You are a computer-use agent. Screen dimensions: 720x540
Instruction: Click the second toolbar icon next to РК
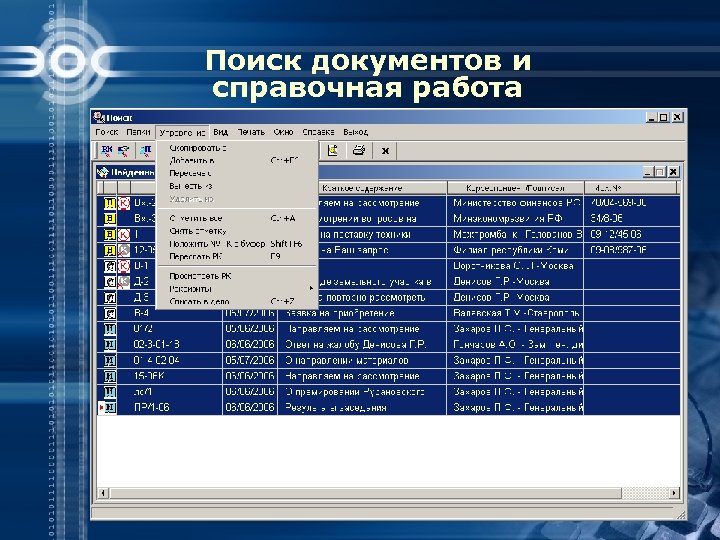coord(124,150)
